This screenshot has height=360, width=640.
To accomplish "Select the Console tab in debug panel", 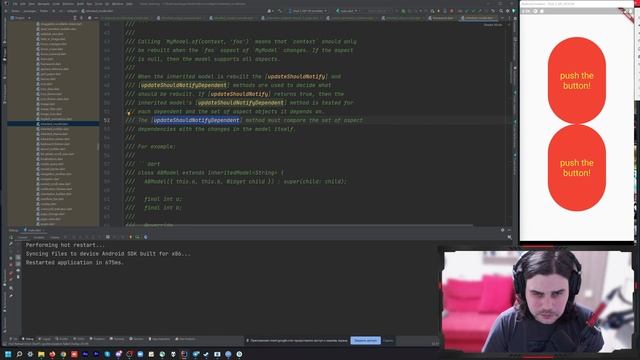I will pos(23,237).
